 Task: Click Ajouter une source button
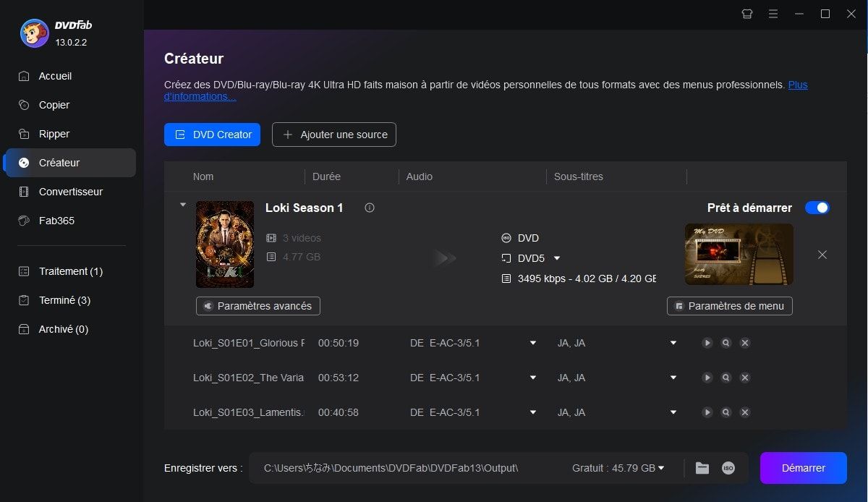point(334,135)
